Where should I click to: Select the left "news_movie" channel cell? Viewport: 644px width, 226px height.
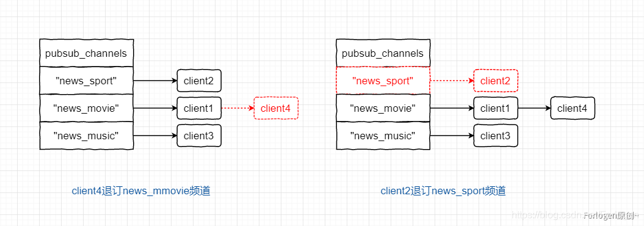pyautogui.click(x=86, y=108)
